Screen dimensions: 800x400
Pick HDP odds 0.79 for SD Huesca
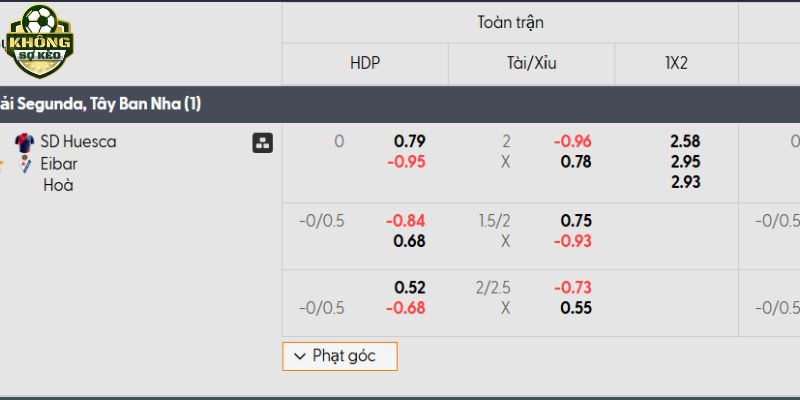coord(410,141)
